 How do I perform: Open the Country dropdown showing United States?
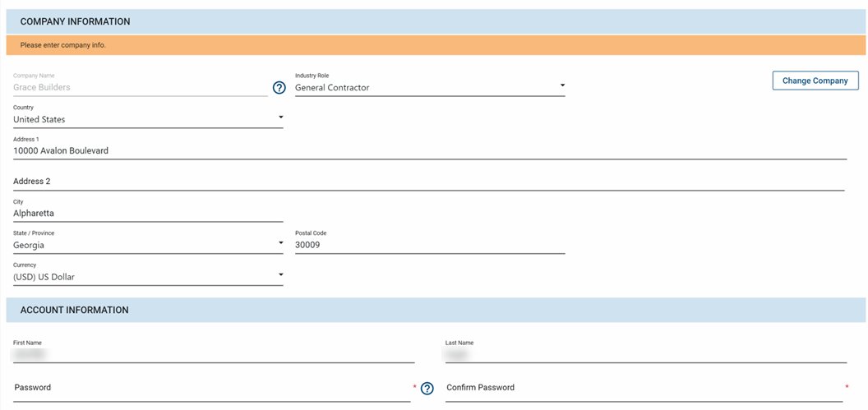(x=148, y=119)
